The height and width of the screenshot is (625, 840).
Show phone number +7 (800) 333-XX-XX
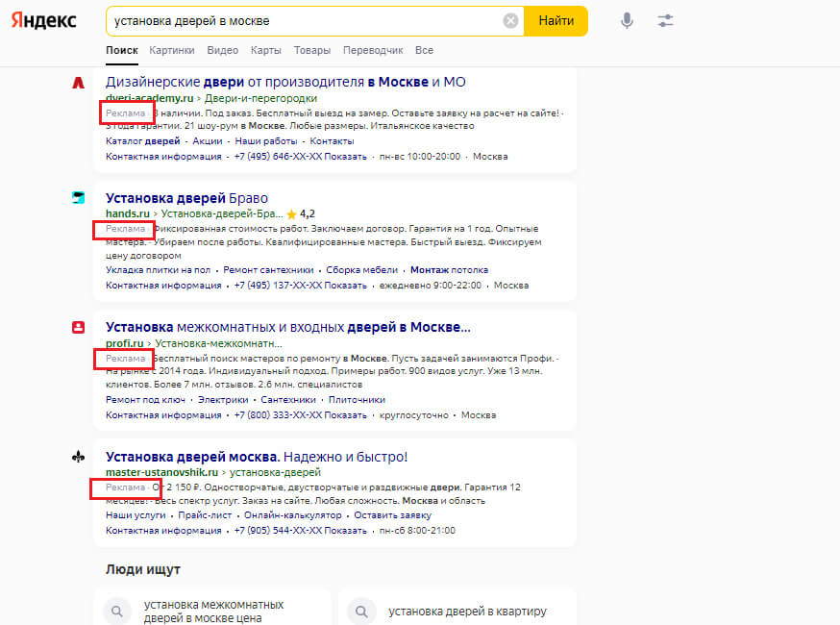click(300, 415)
